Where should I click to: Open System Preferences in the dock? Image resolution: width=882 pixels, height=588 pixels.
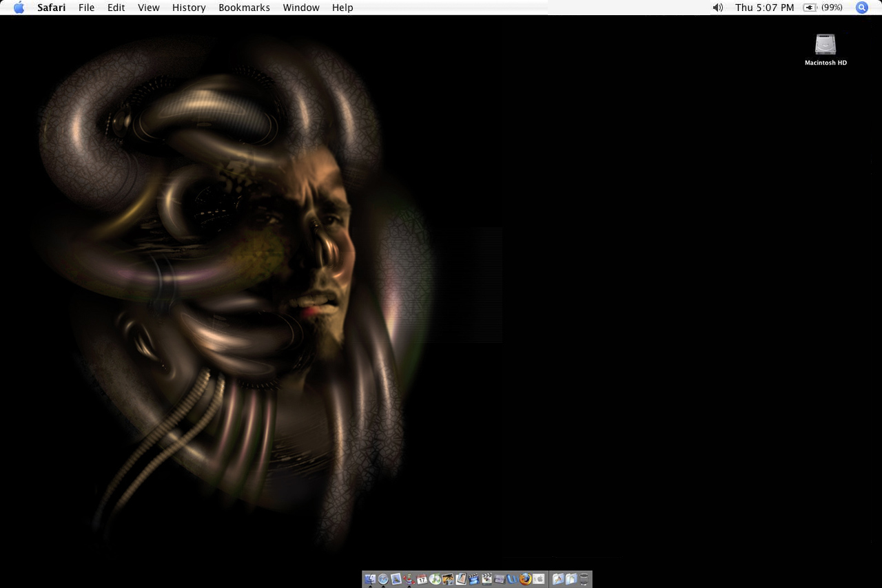point(539,579)
